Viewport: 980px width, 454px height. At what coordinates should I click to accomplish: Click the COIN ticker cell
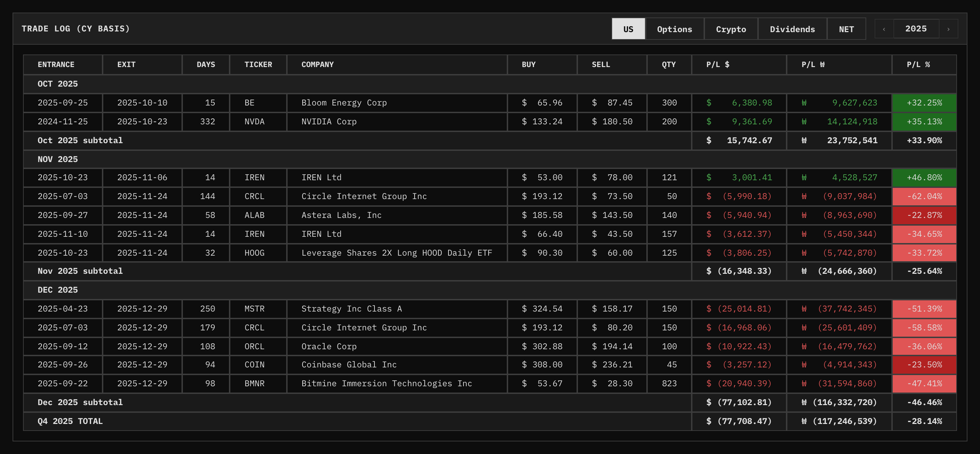[258, 365]
